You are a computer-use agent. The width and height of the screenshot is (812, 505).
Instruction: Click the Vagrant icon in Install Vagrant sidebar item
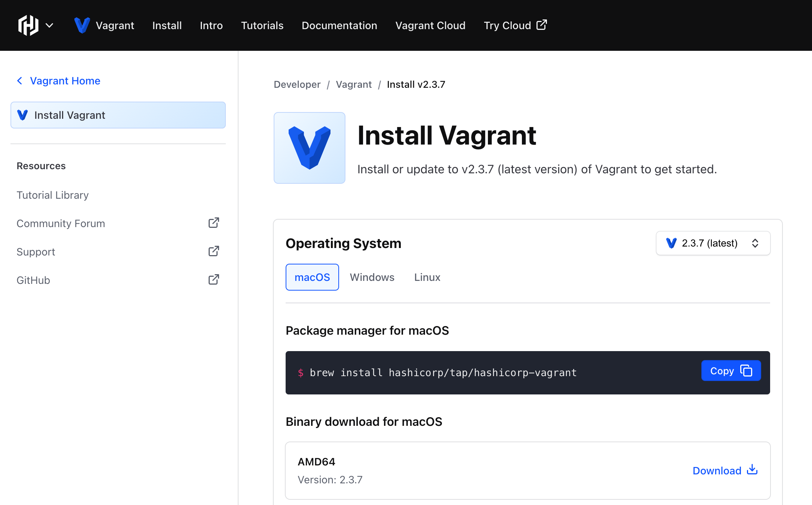click(x=22, y=115)
